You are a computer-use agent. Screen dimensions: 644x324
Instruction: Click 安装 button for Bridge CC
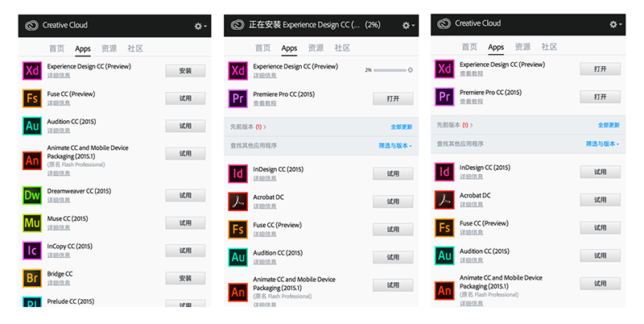pos(185,278)
